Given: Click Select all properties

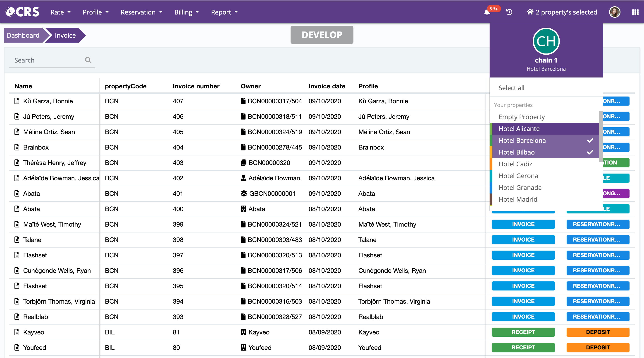Looking at the screenshot, I should click(x=511, y=88).
